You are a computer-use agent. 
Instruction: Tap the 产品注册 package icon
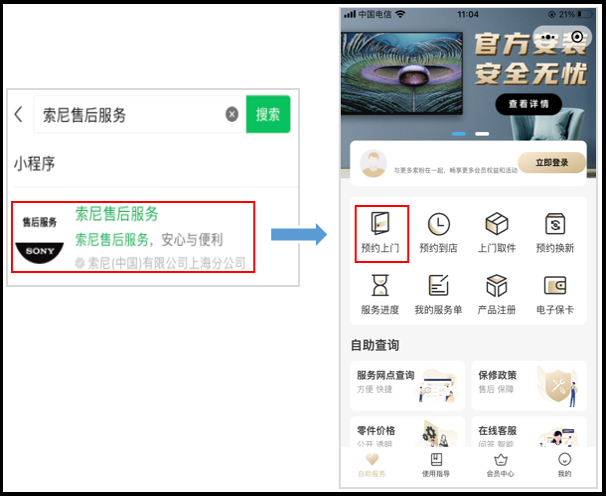pos(497,285)
